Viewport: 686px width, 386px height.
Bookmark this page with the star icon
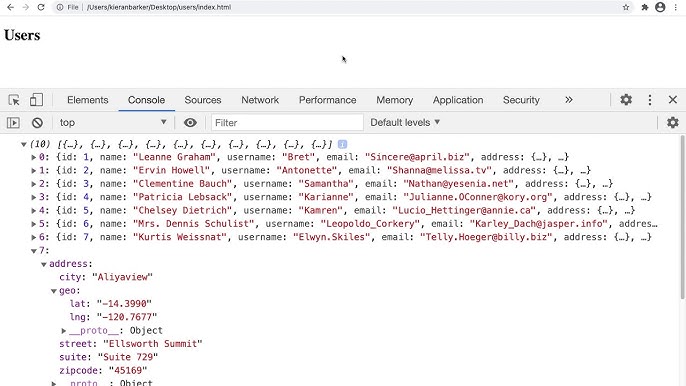point(626,7)
